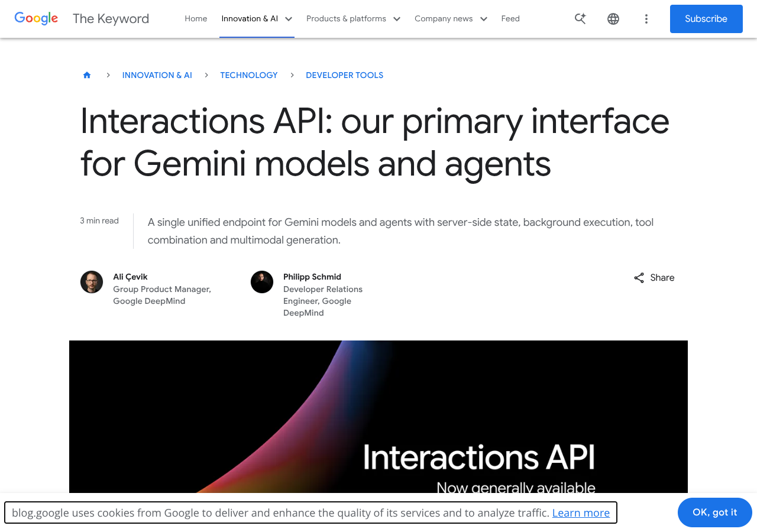Click the share icon
Image resolution: width=757 pixels, height=532 pixels.
(x=639, y=278)
